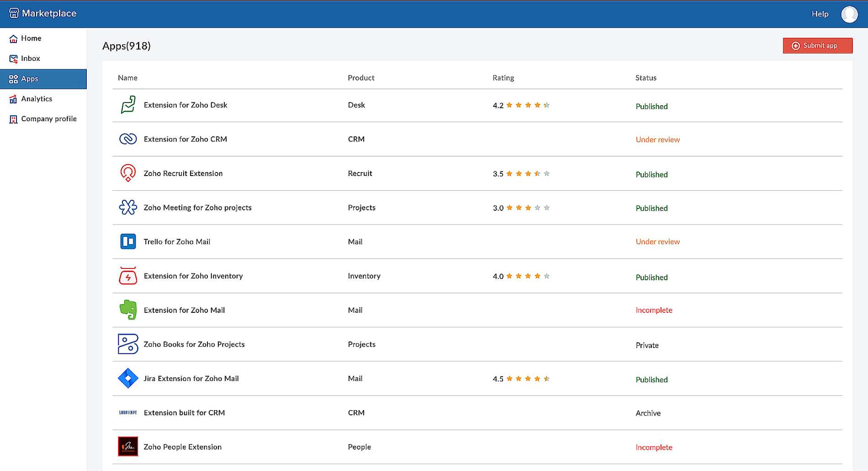The image size is (868, 471).
Task: Open Zoho Meeting for Zoho projects entry
Action: click(197, 208)
